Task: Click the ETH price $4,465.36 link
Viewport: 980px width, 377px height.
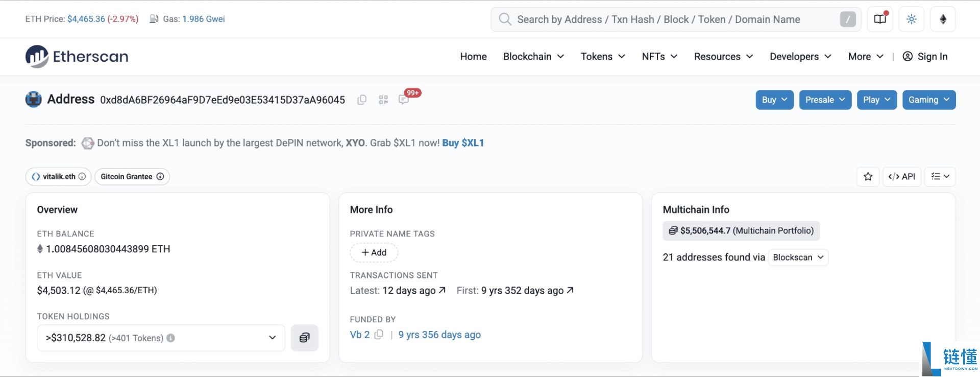Action: click(x=86, y=19)
